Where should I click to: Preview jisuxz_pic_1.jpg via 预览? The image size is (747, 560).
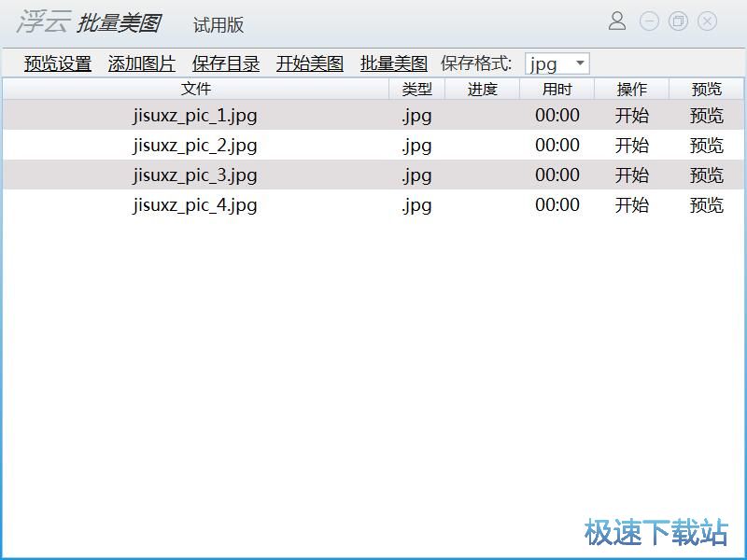[x=707, y=115]
